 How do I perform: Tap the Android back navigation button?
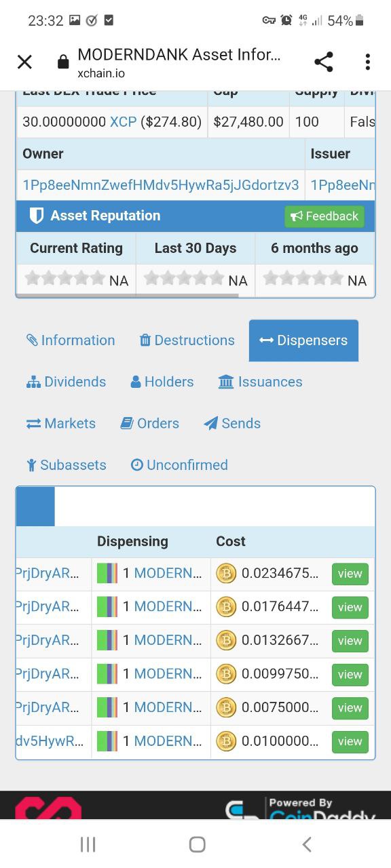[307, 844]
